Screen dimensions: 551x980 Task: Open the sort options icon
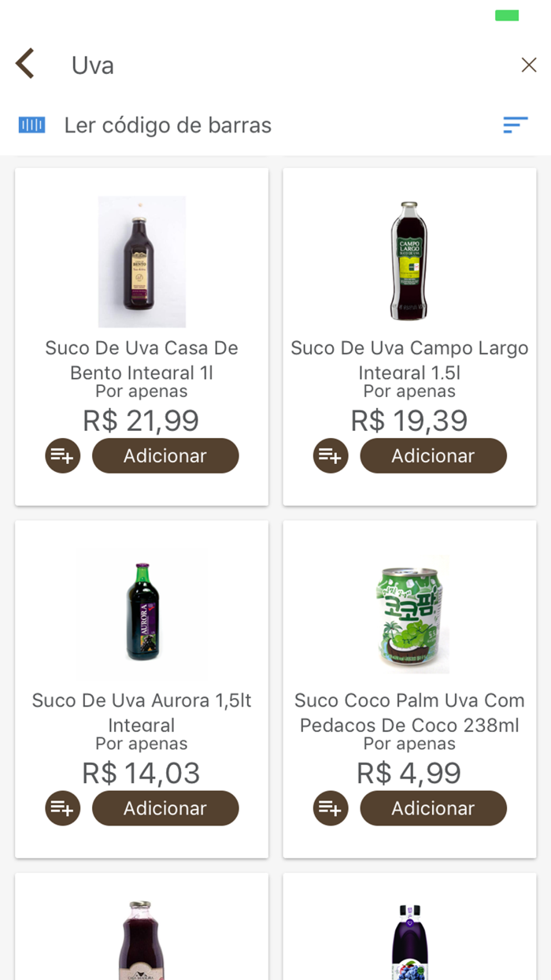[516, 125]
